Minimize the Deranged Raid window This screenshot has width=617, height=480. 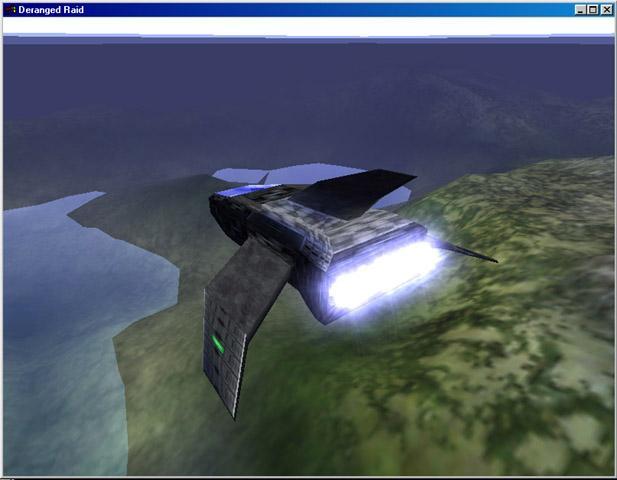(x=580, y=10)
